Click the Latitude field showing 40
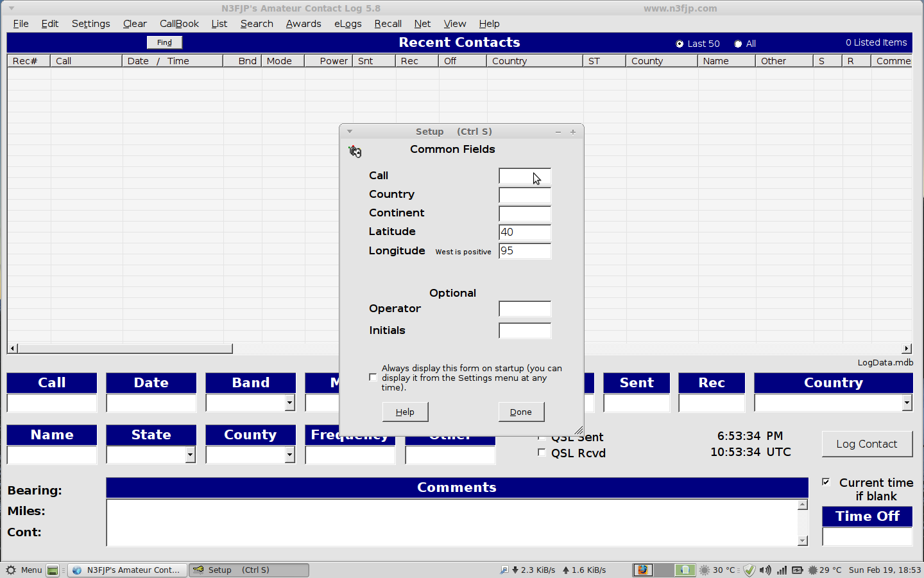924x578 pixels. [525, 232]
